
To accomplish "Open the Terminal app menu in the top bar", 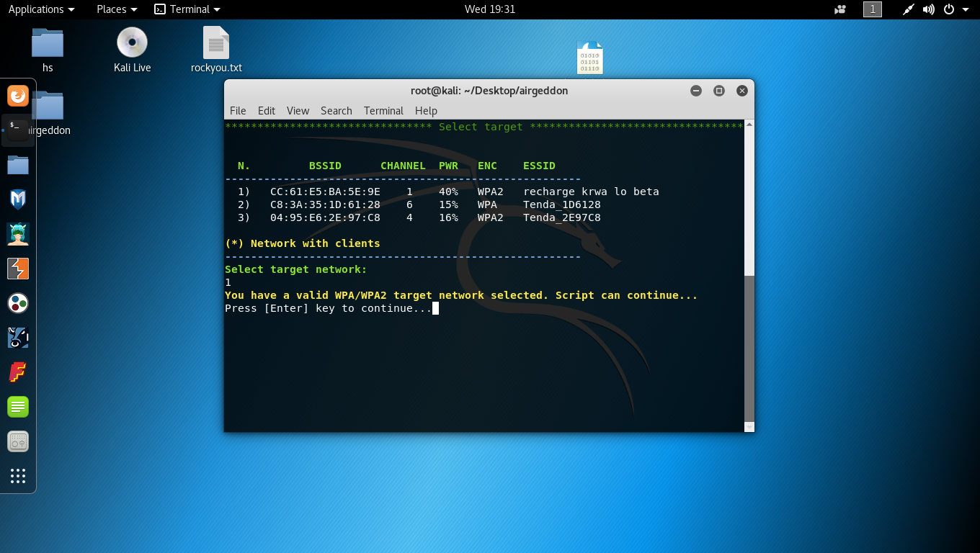I will click(x=187, y=9).
